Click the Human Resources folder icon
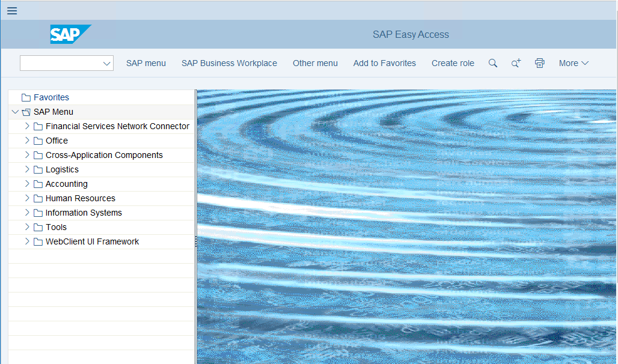This screenshot has height=364, width=618. [x=38, y=198]
